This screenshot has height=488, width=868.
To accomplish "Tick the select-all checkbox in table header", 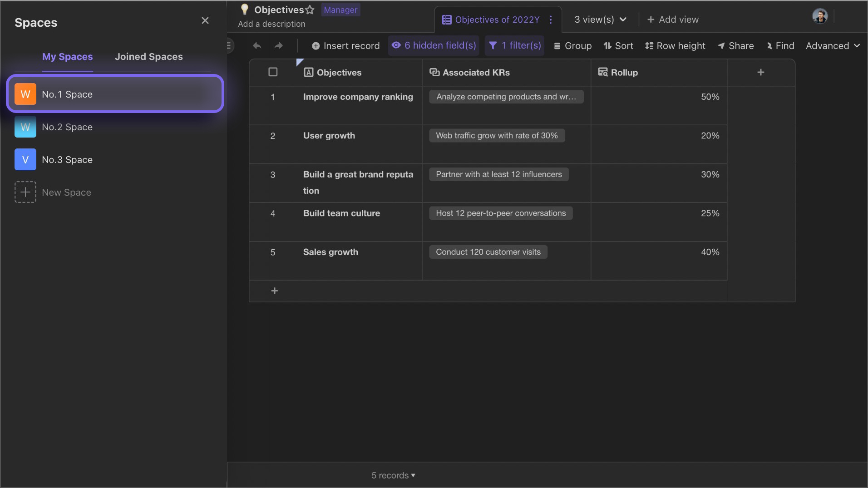I will (x=273, y=72).
